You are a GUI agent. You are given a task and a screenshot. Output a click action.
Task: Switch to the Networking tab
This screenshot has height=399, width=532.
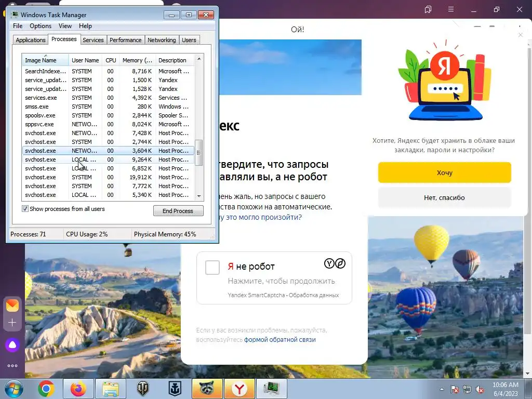click(x=162, y=40)
